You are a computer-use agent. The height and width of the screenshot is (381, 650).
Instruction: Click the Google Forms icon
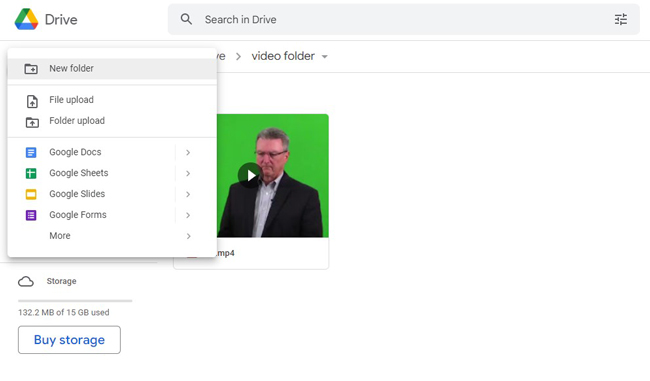pyautogui.click(x=31, y=215)
